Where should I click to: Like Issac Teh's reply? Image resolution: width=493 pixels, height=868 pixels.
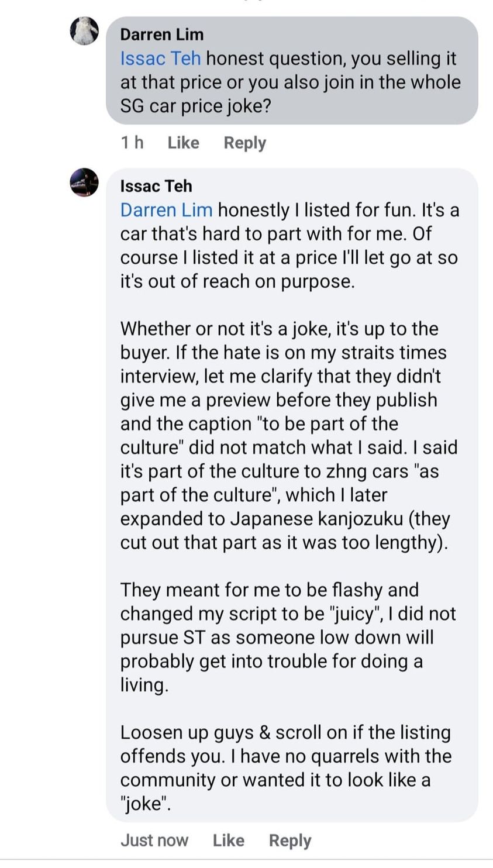point(228,841)
